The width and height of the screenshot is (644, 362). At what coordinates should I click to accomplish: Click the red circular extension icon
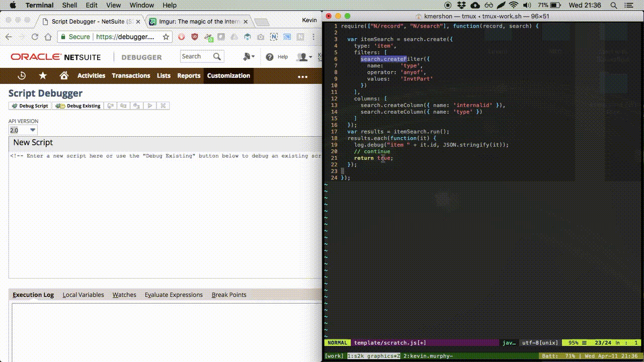tap(182, 37)
